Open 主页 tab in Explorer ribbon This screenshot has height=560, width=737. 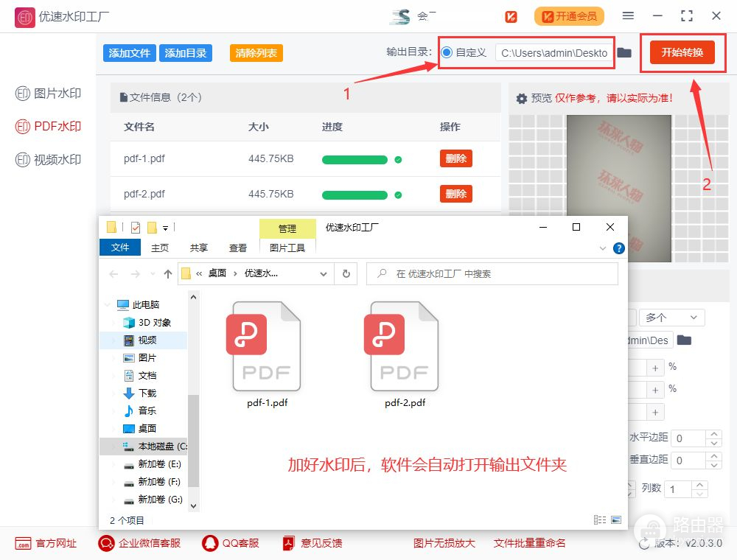tap(160, 248)
